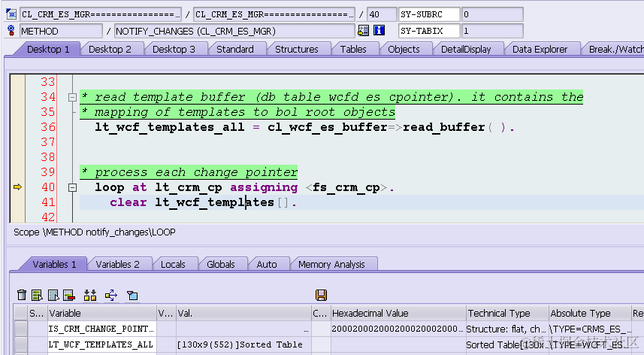Open the Objects tab
This screenshot has height=355, width=644.
(404, 50)
